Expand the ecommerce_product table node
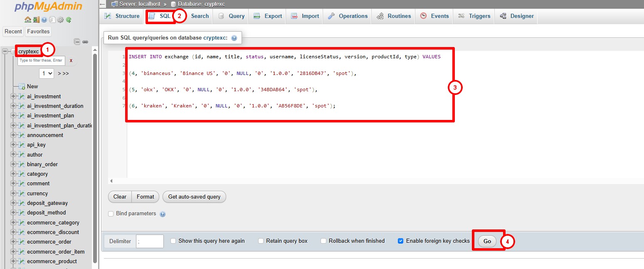This screenshot has width=644, height=269. tap(13, 261)
